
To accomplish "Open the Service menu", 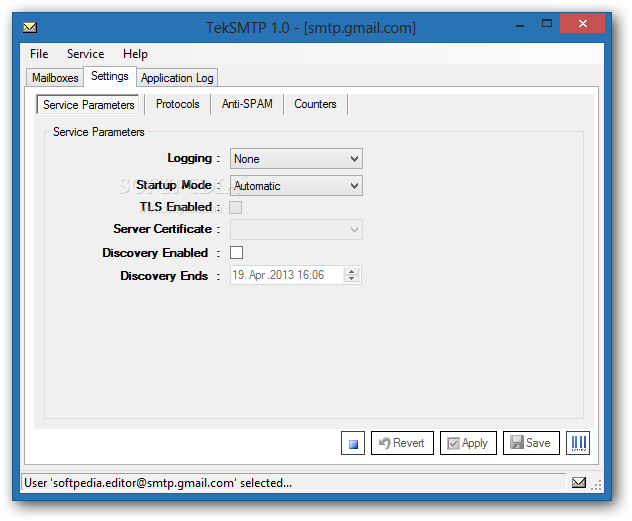I will pyautogui.click(x=85, y=54).
